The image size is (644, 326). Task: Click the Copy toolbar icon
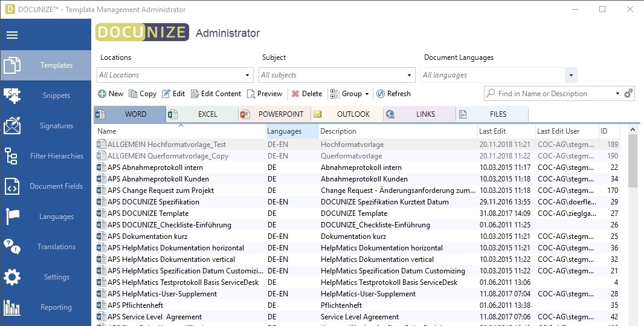point(133,94)
